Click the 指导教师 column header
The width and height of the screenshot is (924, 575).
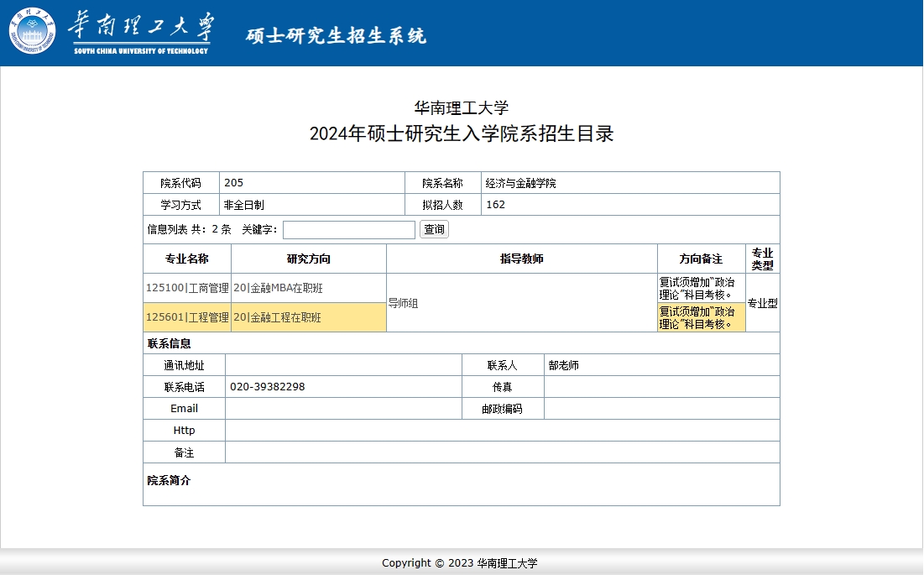coord(522,259)
